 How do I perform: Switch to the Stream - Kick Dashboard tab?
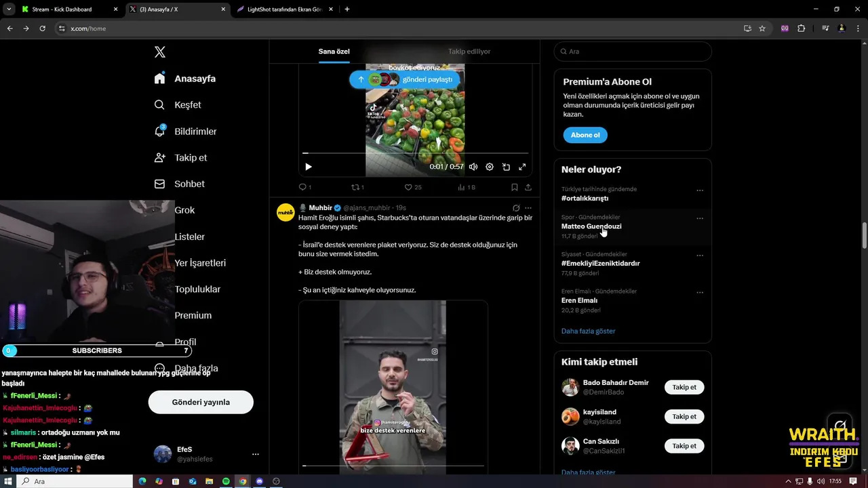point(69,9)
